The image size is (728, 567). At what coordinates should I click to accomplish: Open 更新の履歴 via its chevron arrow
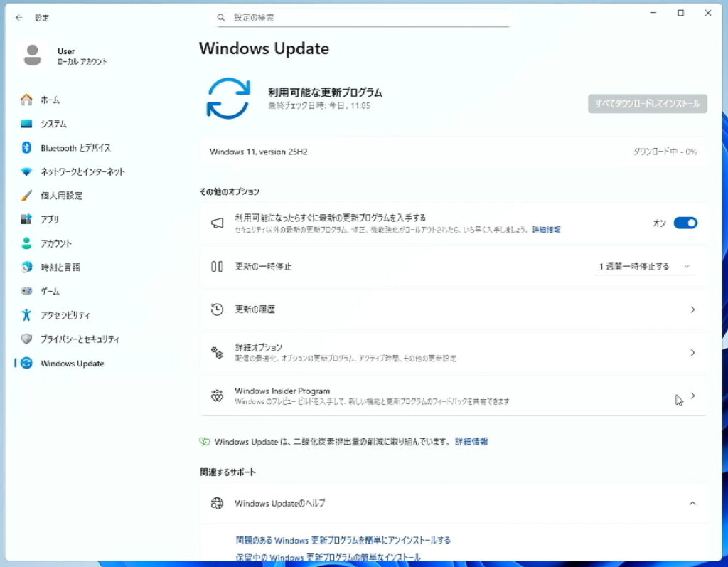692,309
